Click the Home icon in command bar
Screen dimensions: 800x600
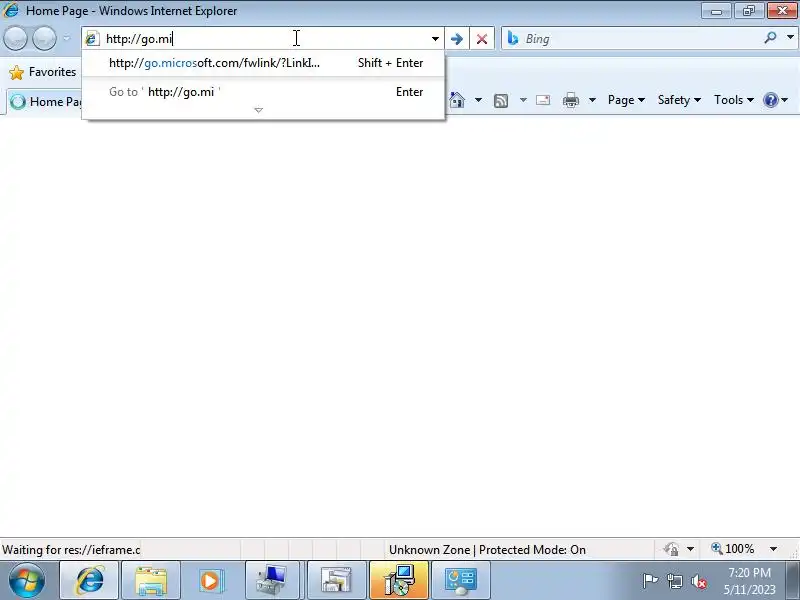[x=457, y=100]
